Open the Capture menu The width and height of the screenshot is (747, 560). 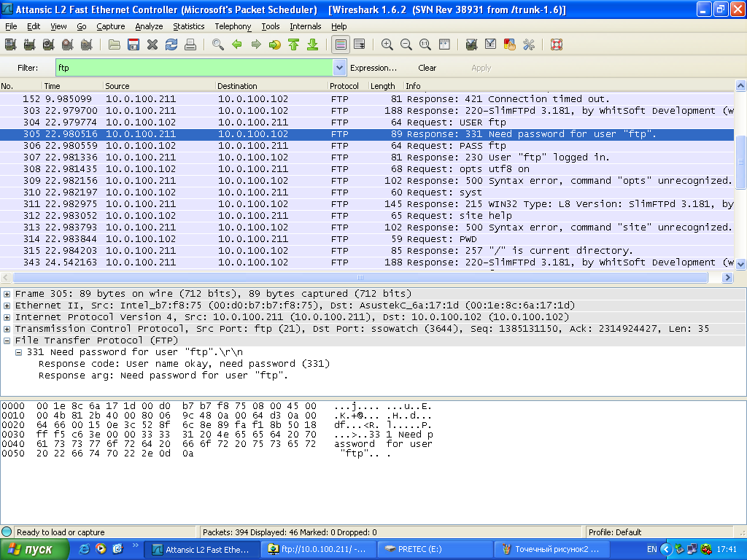tap(111, 27)
